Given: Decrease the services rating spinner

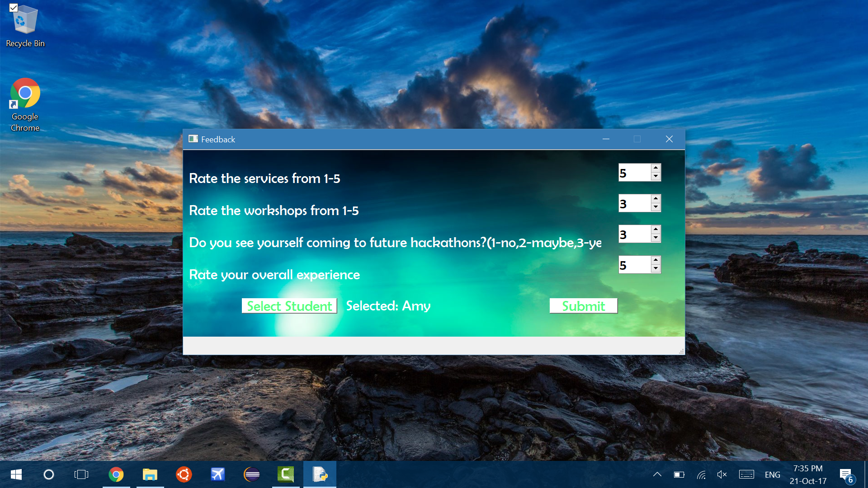Looking at the screenshot, I should 656,177.
